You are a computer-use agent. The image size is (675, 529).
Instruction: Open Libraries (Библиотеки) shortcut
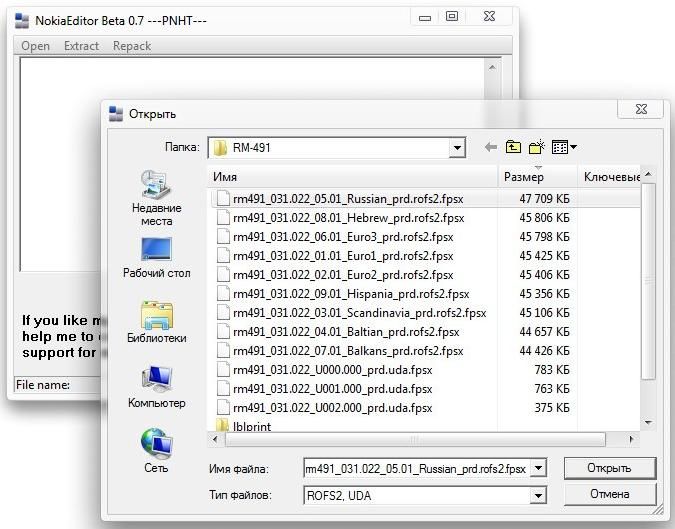click(x=156, y=322)
